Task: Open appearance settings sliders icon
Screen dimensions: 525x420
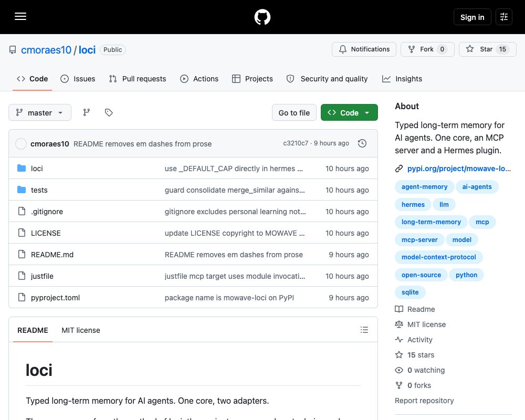Action: coord(504,17)
